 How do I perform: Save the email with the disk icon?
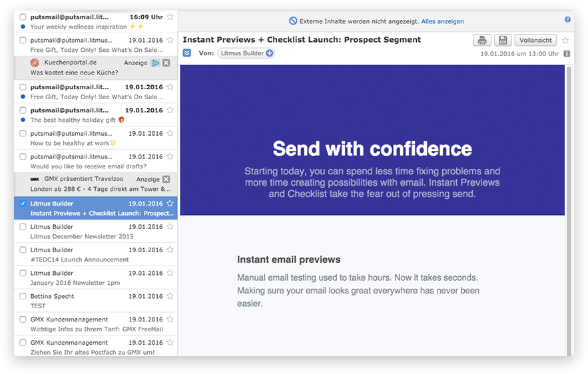[x=503, y=40]
